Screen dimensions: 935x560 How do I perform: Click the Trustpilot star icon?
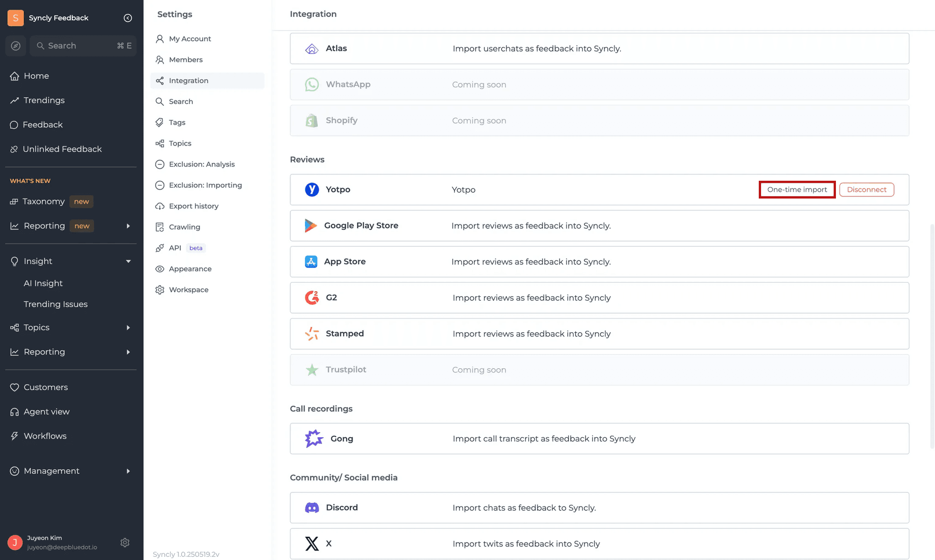pyautogui.click(x=312, y=370)
